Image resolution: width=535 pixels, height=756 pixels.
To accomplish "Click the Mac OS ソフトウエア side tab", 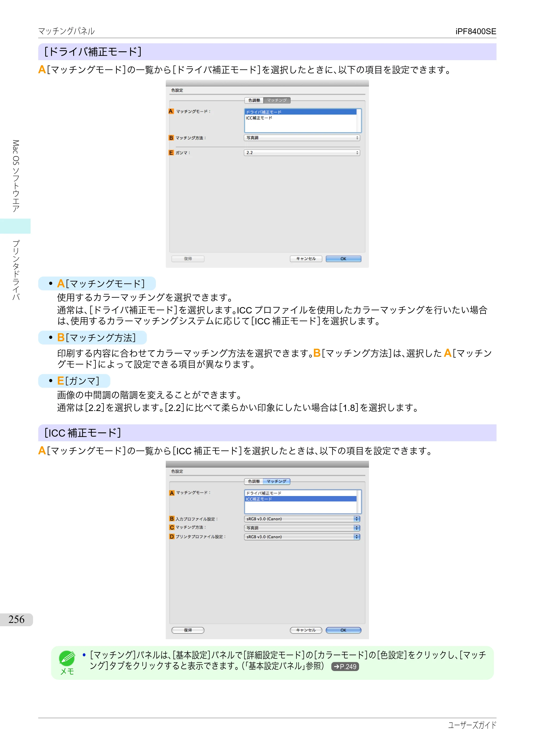I will [16, 176].
